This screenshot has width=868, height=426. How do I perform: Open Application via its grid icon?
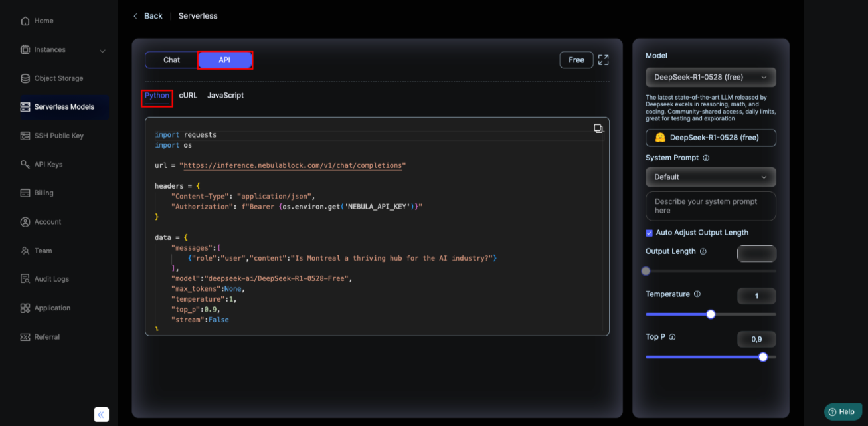25,308
